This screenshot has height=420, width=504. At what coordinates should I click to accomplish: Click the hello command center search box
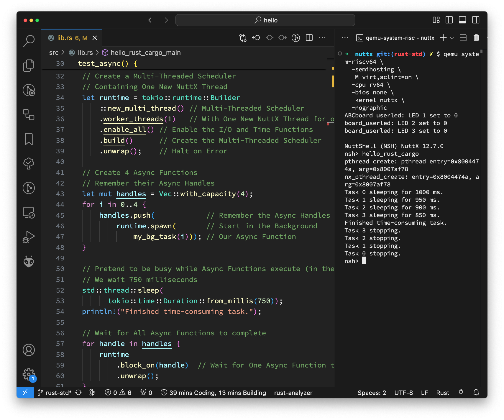[265, 20]
